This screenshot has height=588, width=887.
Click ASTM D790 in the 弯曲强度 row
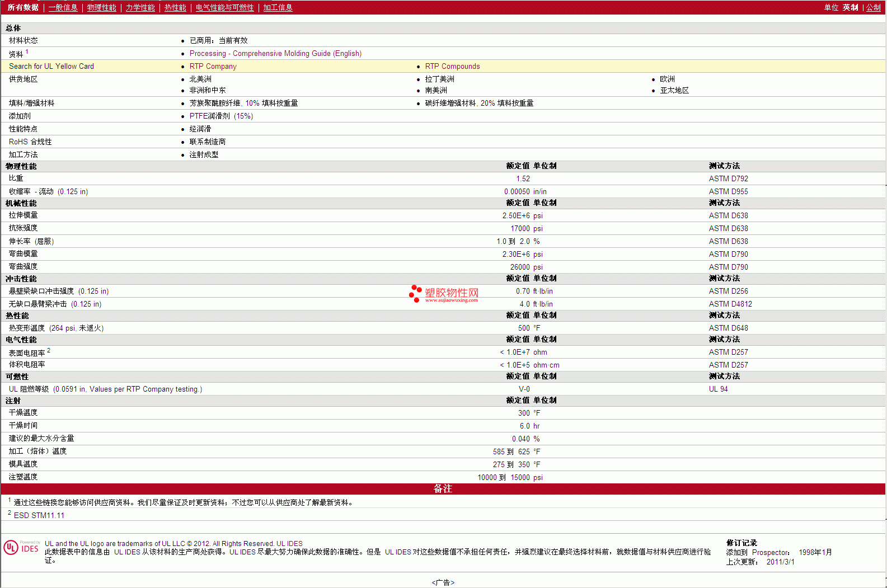point(729,267)
